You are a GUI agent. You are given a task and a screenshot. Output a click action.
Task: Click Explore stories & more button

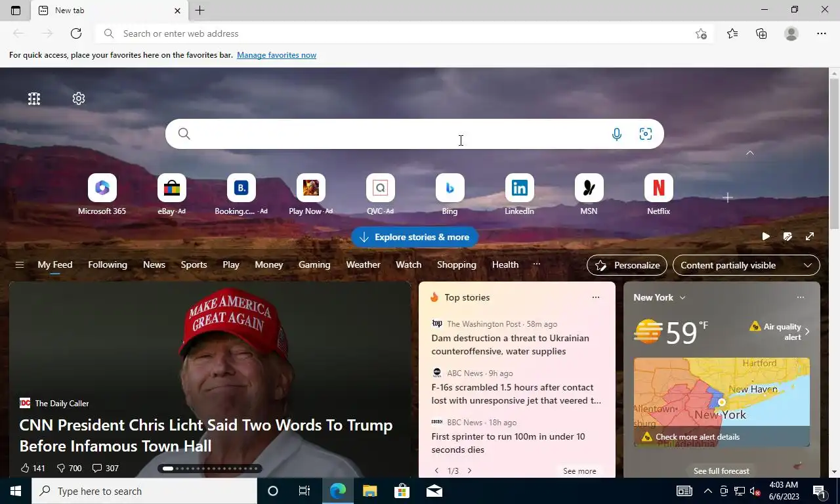[x=415, y=237]
